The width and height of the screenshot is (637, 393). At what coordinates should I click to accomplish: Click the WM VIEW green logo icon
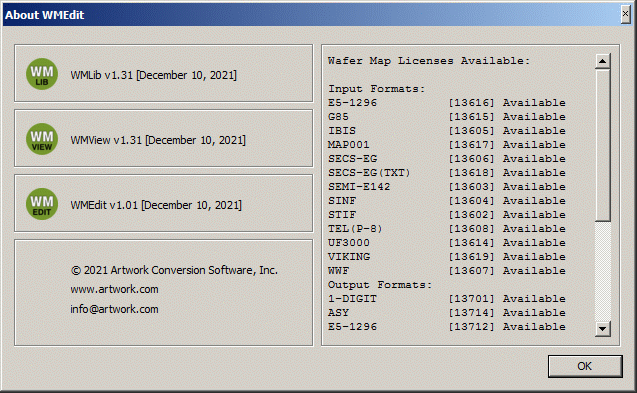[x=42, y=139]
